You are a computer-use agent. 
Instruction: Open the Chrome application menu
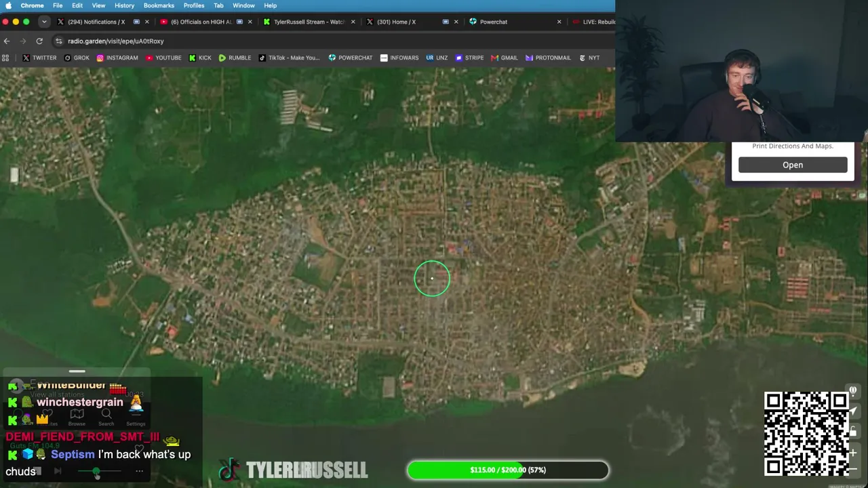[33, 5]
